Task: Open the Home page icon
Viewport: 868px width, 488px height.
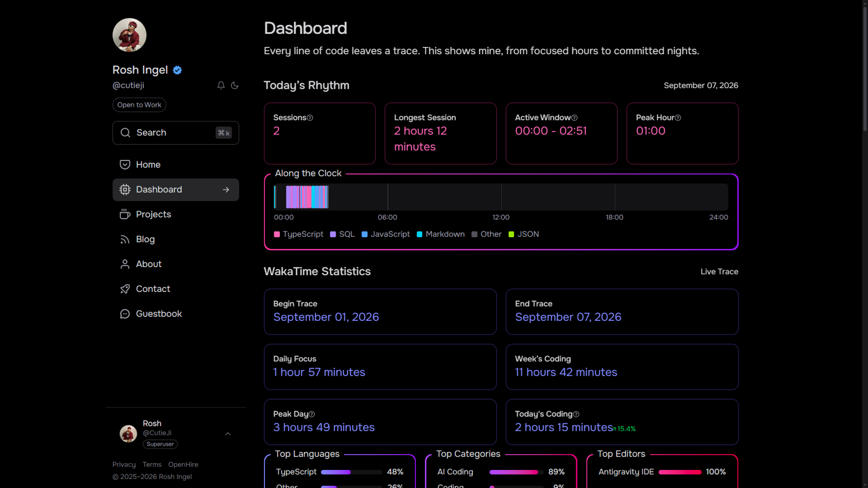Action: (x=125, y=164)
